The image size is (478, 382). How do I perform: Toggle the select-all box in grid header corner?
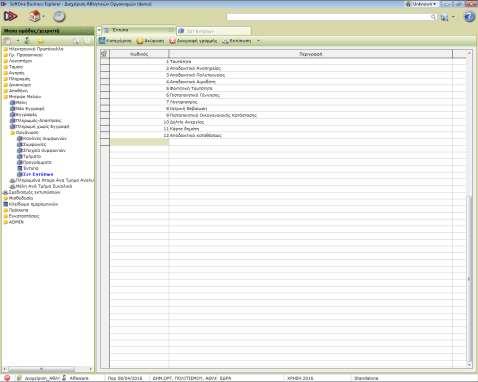(104, 54)
